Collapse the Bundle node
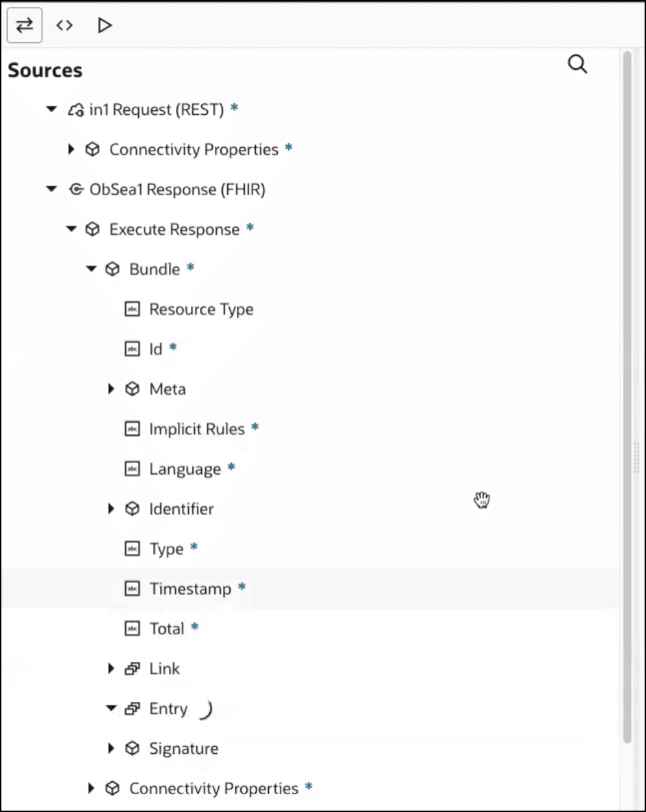The height and width of the screenshot is (812, 646). click(x=91, y=269)
